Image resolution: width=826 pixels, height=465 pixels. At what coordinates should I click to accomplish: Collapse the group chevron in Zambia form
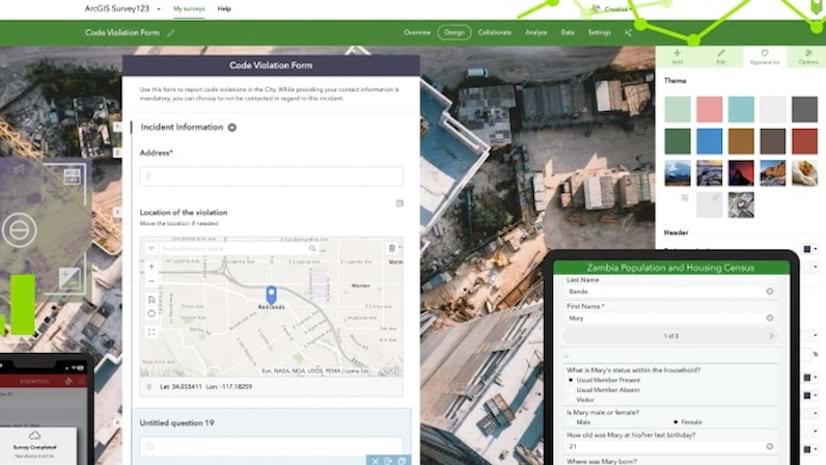pyautogui.click(x=567, y=357)
